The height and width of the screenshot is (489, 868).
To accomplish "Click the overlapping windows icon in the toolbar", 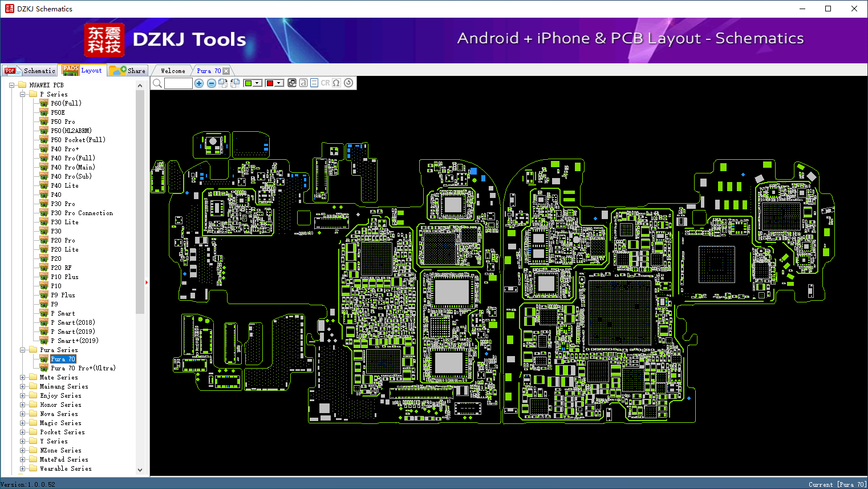I will pyautogui.click(x=292, y=83).
